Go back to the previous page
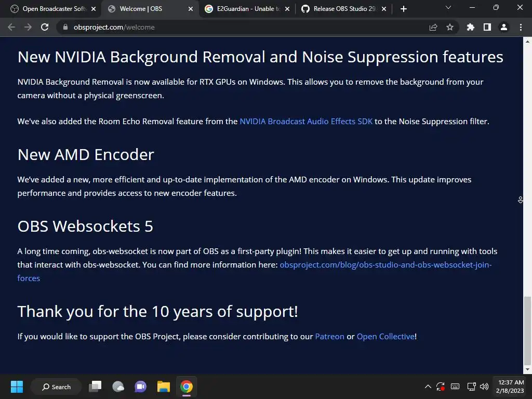 pos(11,27)
